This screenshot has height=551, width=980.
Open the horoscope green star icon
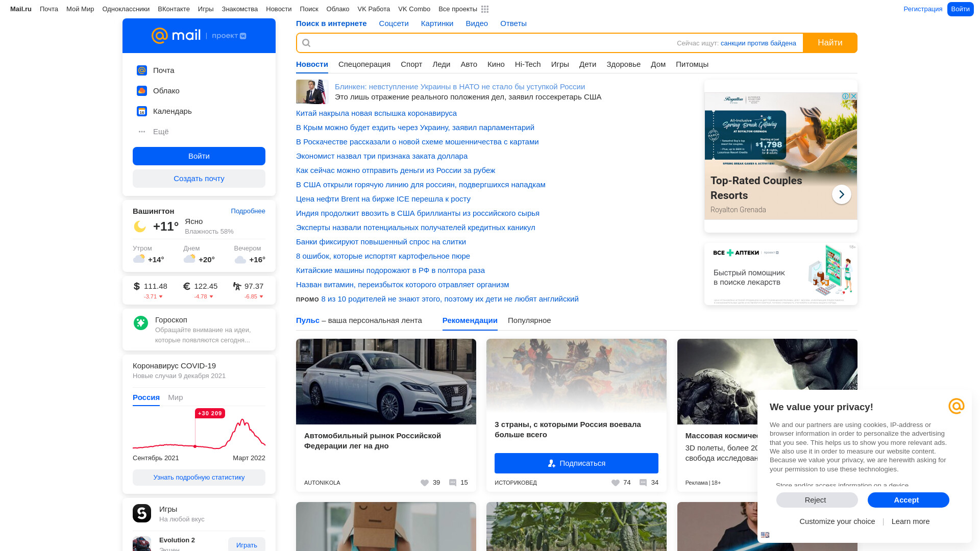(141, 323)
